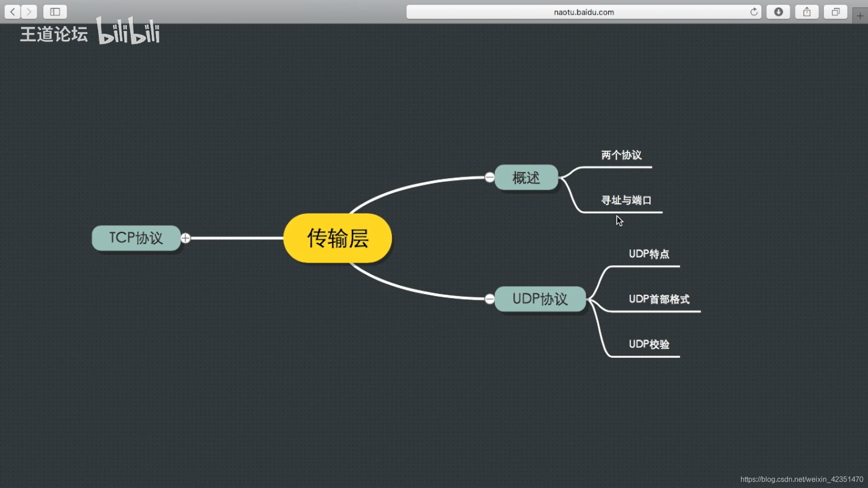Select the 两个协议 leaf node
This screenshot has height=488, width=868.
tap(621, 155)
